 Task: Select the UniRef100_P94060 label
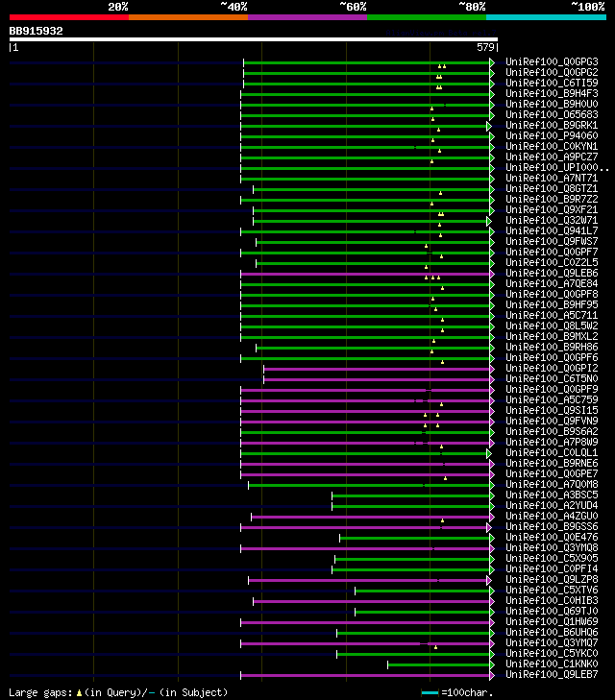[552, 135]
